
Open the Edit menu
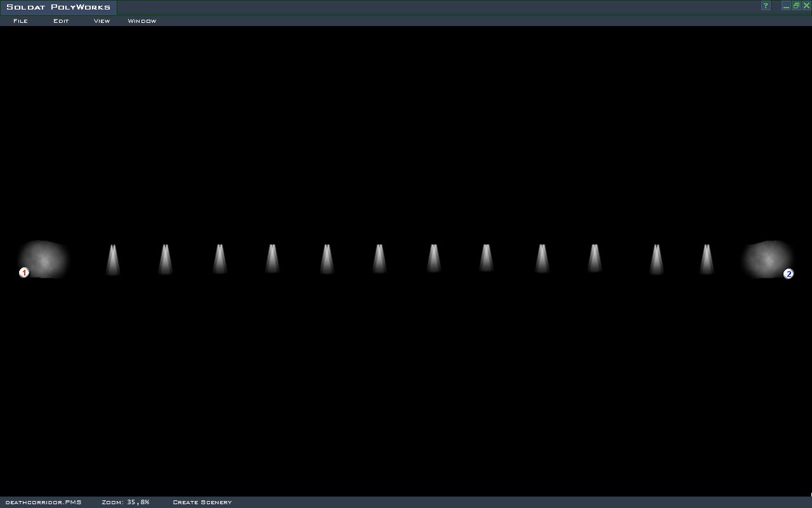coord(61,21)
